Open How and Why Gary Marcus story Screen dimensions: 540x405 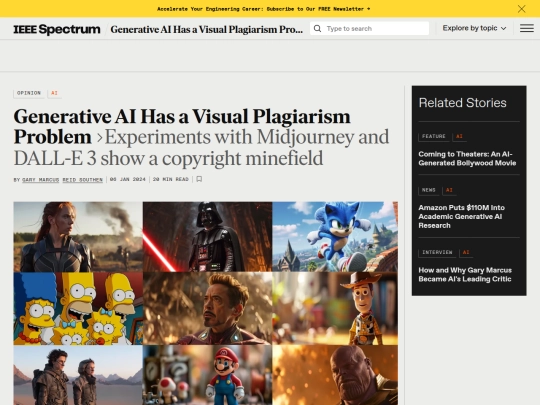(x=465, y=274)
